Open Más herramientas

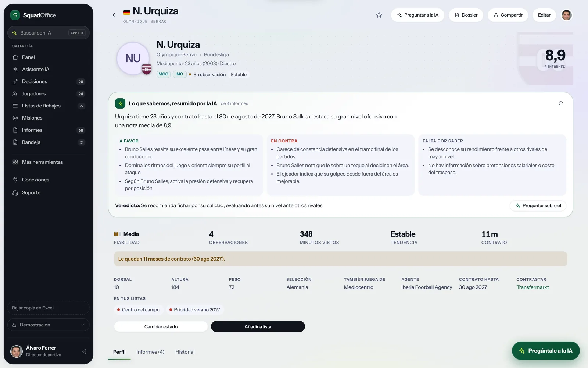[49, 162]
